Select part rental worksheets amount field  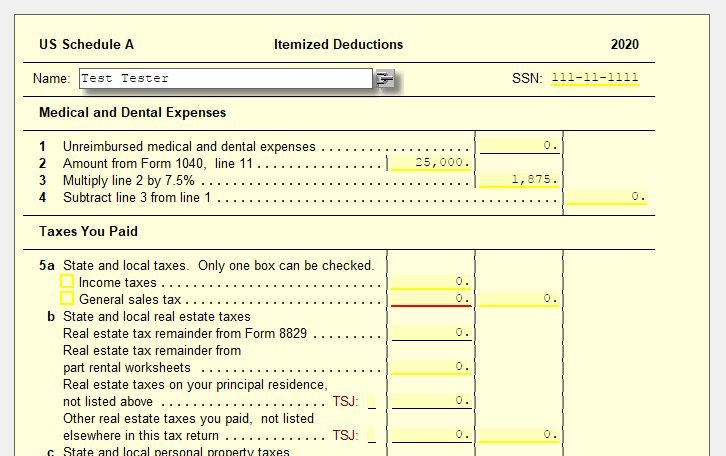pos(431,367)
